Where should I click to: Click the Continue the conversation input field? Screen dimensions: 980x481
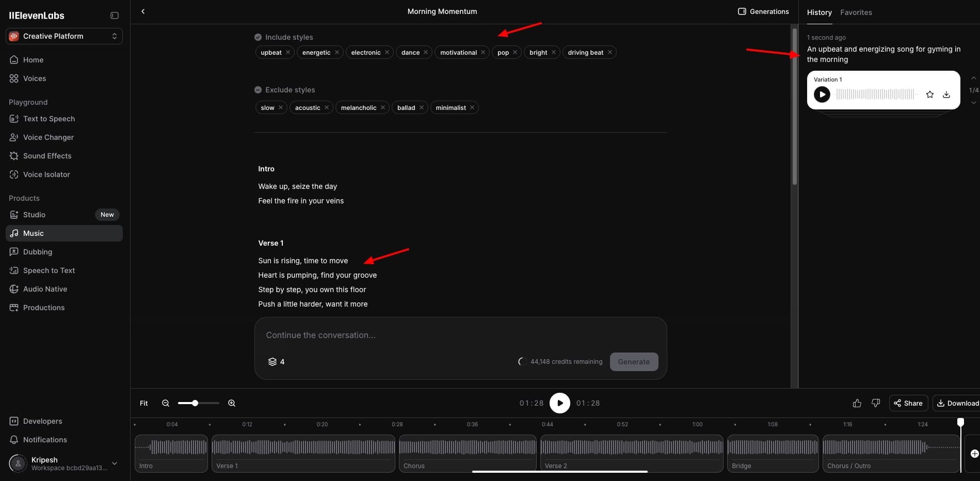coord(459,335)
